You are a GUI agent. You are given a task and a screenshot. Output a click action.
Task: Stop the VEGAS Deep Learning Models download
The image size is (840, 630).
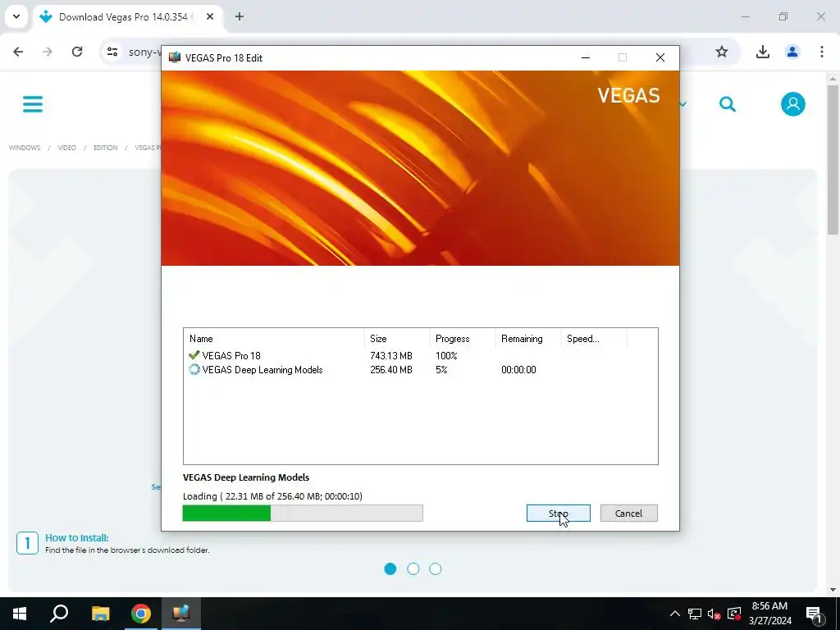click(x=558, y=514)
